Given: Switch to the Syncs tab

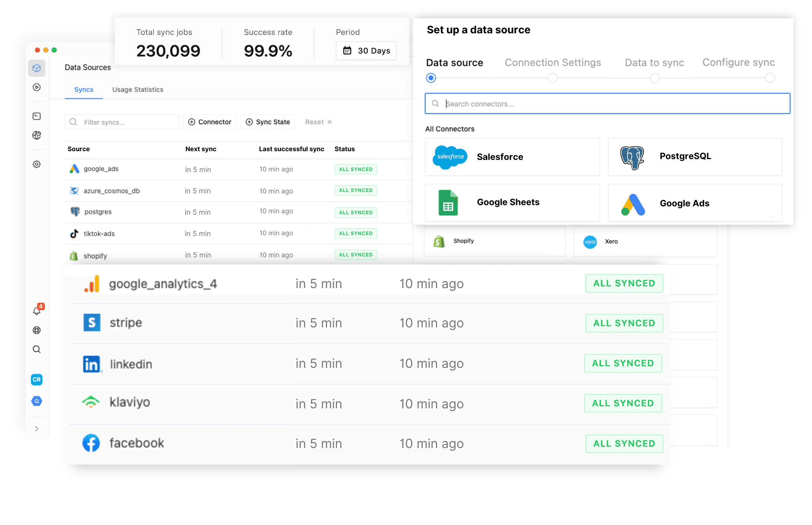Looking at the screenshot, I should [x=83, y=89].
